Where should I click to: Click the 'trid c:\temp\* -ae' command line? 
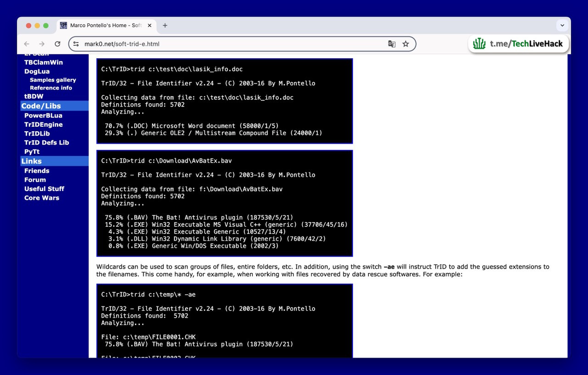point(148,295)
